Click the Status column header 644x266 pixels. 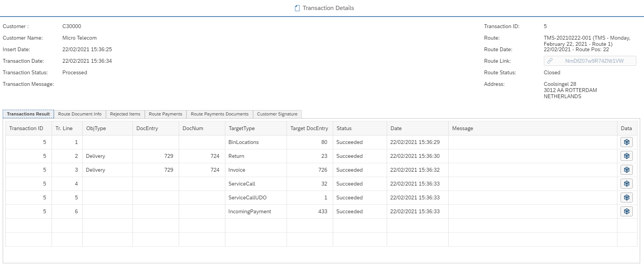tap(344, 128)
